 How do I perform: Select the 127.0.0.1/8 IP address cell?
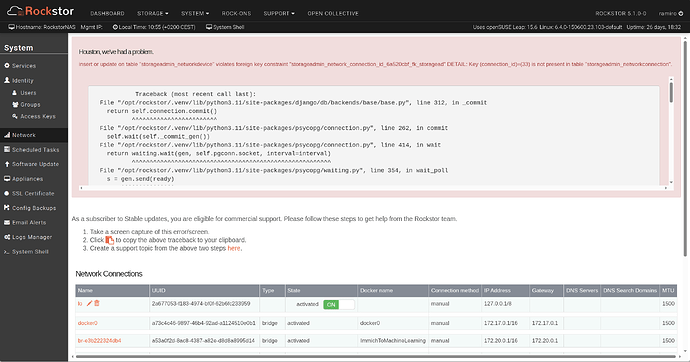pos(505,304)
